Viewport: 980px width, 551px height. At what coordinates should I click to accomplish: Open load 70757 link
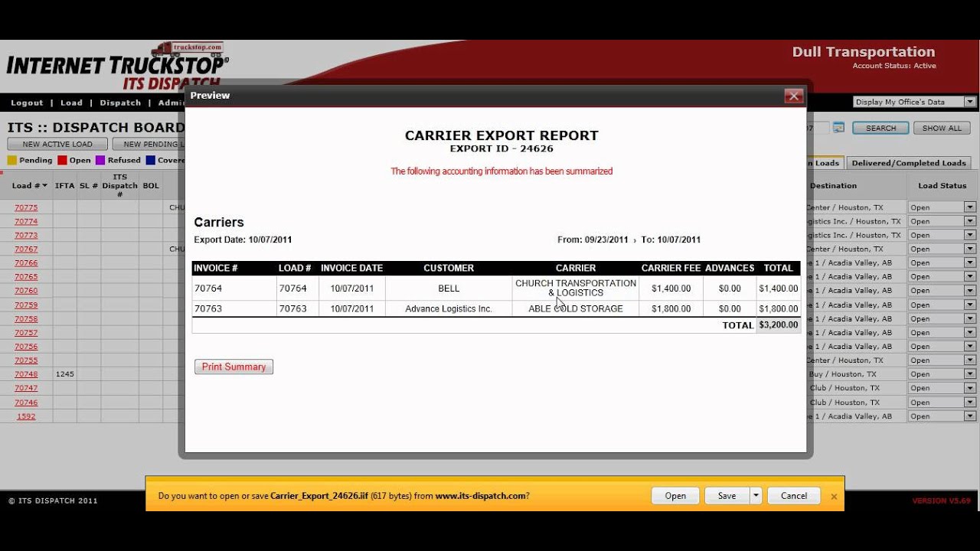coord(26,332)
